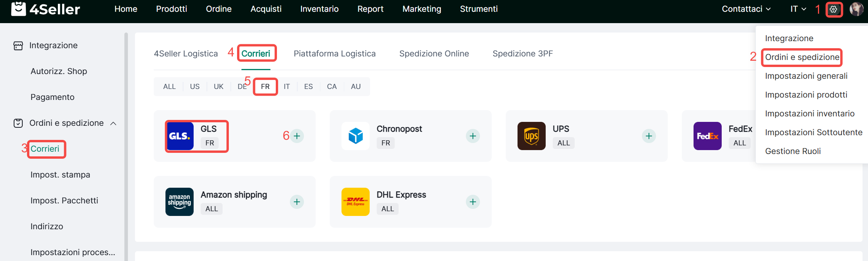Screen dimensions: 868x261
Task: Add DHL Express with its plus icon
Action: [x=473, y=202]
